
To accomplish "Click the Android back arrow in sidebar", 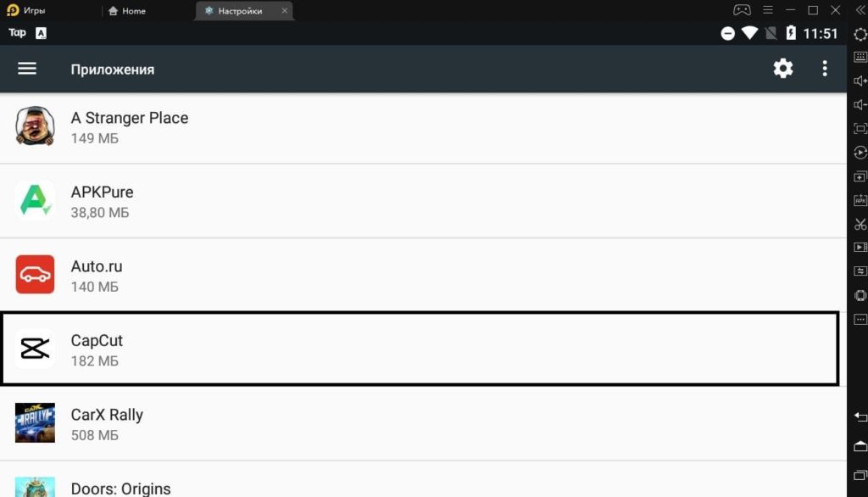I will [860, 416].
